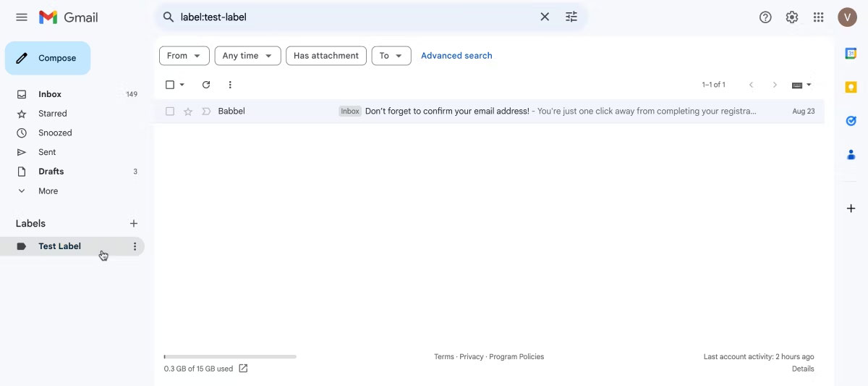Toggle the select-all checkbox

(170, 85)
